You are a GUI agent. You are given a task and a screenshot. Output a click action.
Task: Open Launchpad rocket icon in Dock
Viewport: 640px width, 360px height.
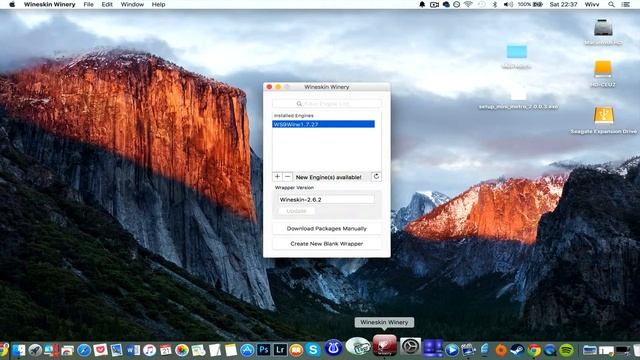(x=35, y=350)
